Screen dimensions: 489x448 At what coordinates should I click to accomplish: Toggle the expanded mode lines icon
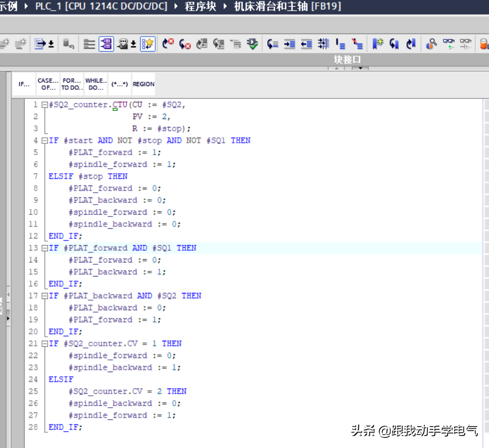click(x=89, y=44)
